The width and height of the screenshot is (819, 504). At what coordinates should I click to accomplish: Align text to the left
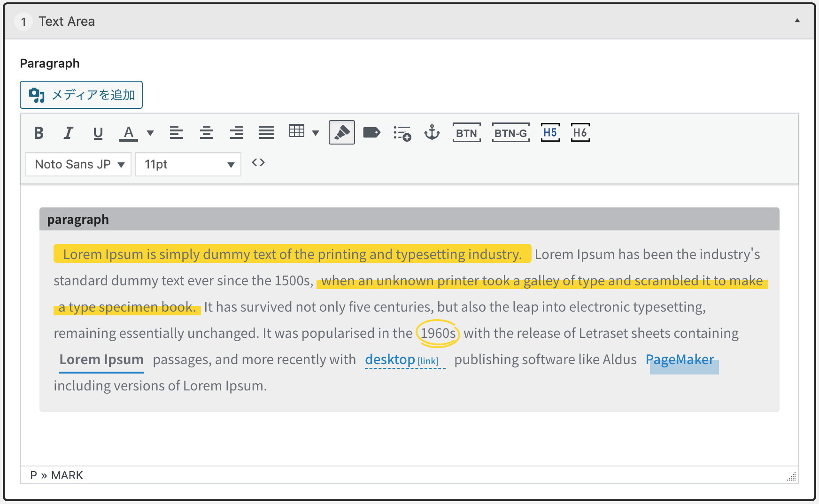point(177,133)
